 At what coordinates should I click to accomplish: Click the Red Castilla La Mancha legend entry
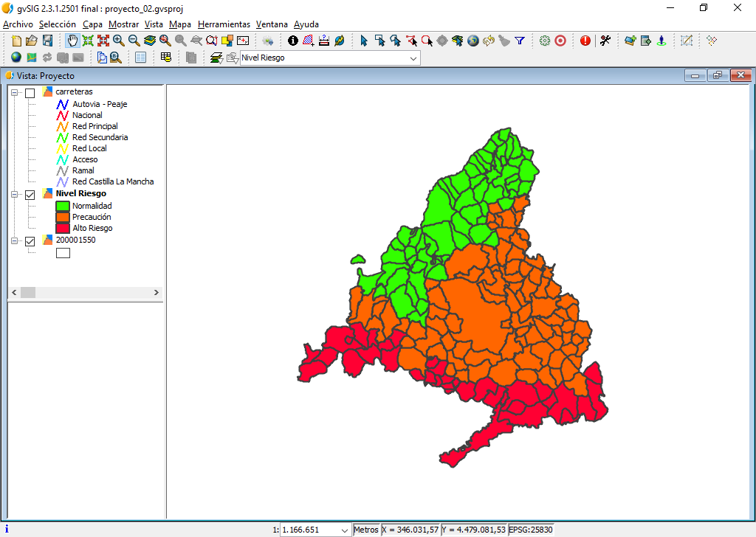tap(113, 181)
